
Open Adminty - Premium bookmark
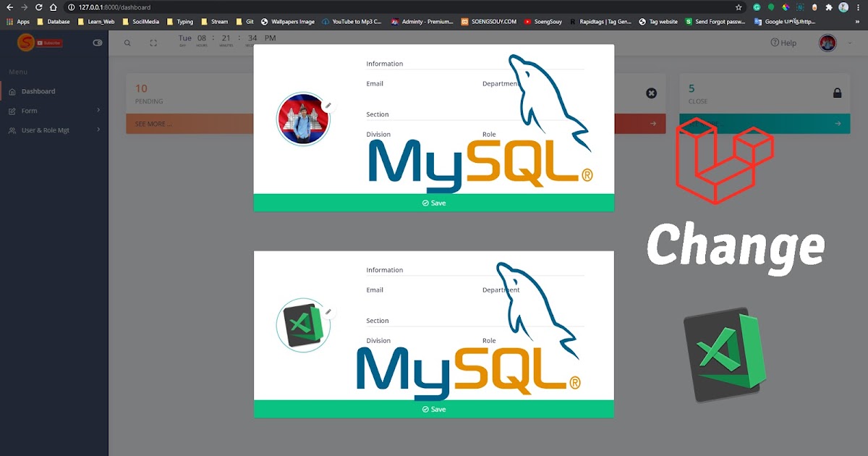click(x=422, y=22)
